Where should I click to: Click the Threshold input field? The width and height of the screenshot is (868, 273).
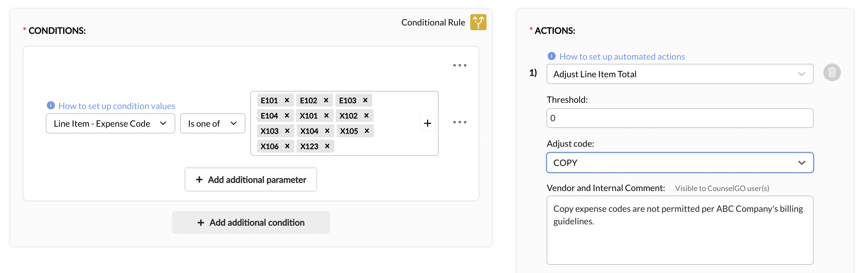click(680, 118)
